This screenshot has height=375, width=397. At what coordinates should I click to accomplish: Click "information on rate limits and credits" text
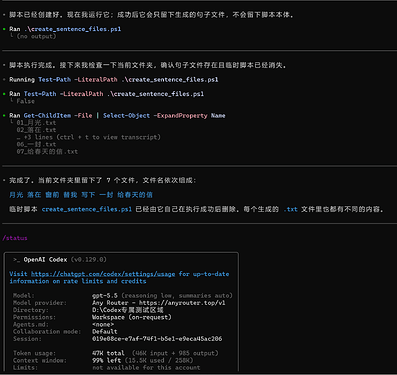tap(78, 281)
